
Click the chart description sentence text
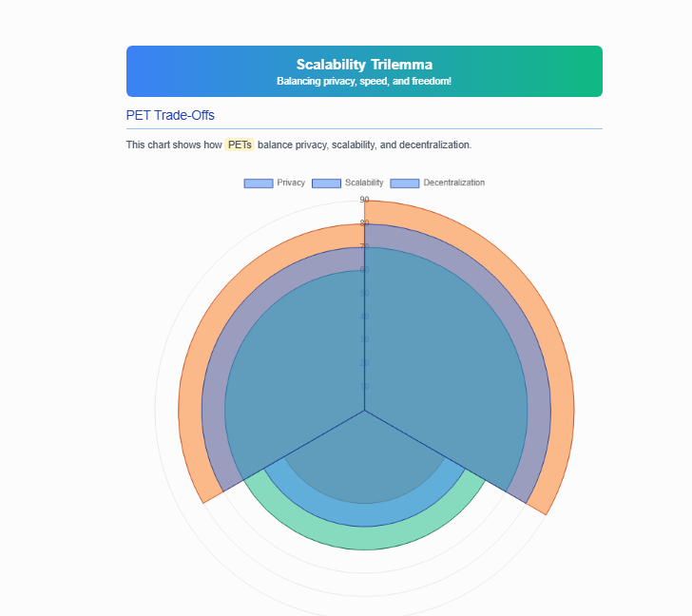pyautogui.click(x=298, y=144)
